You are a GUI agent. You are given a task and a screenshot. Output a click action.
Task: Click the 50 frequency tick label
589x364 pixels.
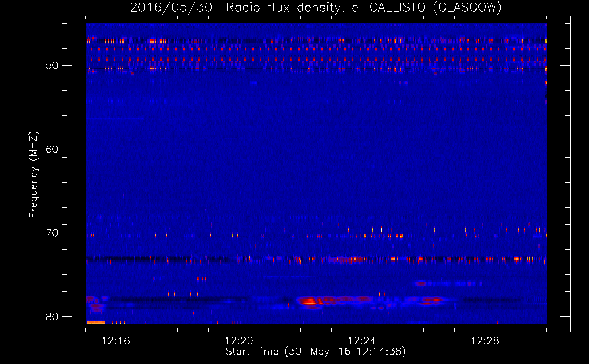(x=52, y=66)
